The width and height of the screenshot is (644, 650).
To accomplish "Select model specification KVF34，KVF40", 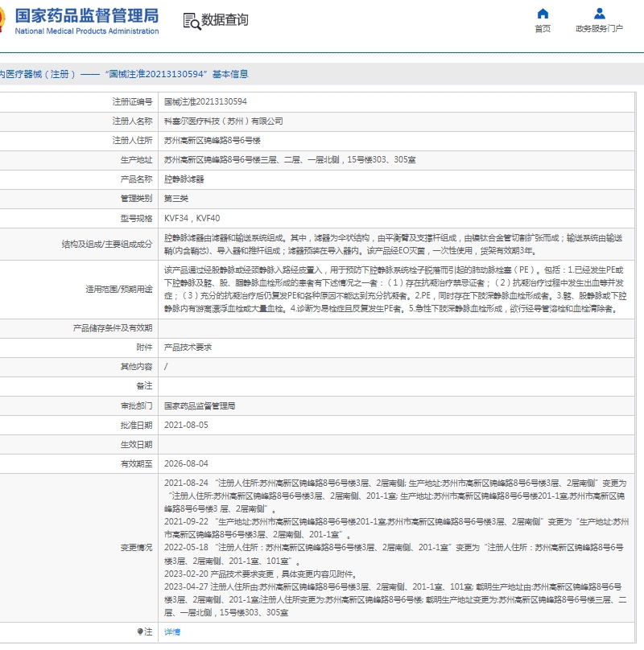I will click(x=192, y=218).
